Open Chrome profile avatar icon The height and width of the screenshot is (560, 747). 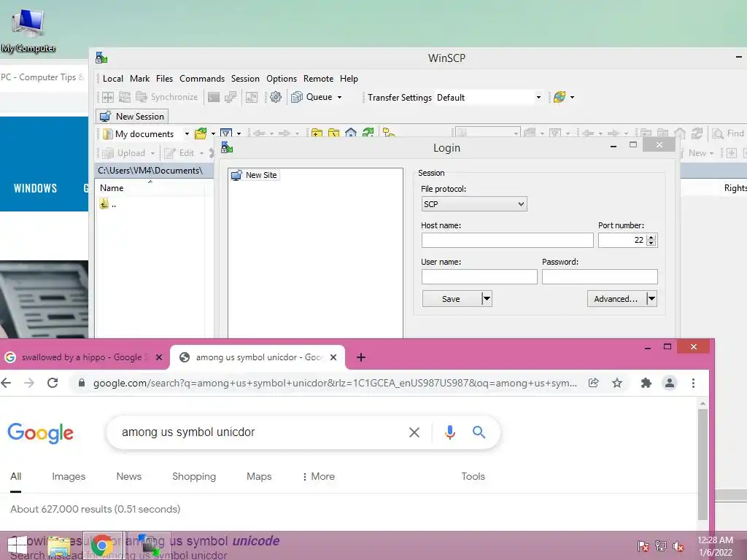[x=670, y=383]
